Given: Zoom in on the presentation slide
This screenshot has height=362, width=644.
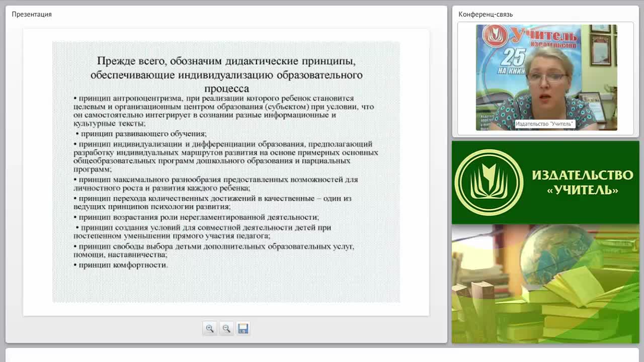Looking at the screenshot, I should click(210, 328).
